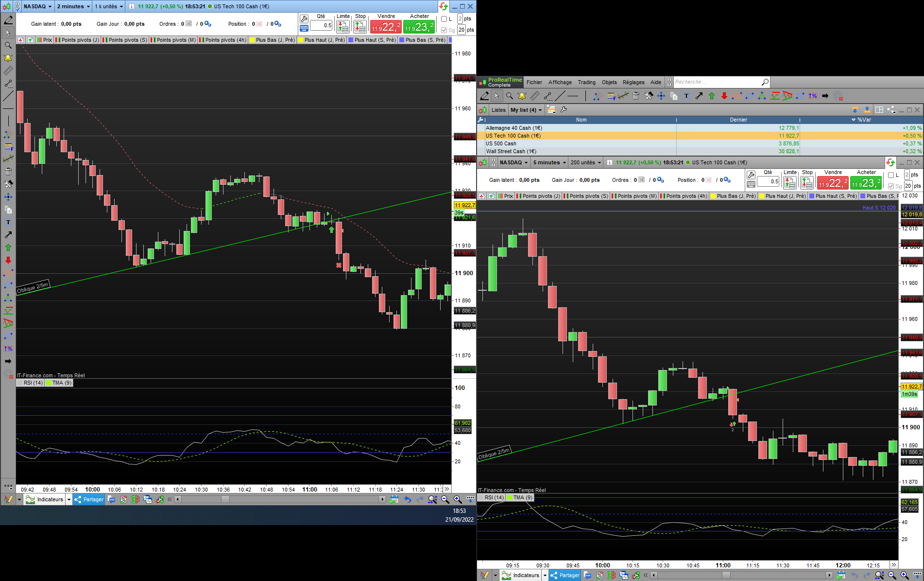
Task: Open the 200 unités dropdown
Action: tap(586, 162)
